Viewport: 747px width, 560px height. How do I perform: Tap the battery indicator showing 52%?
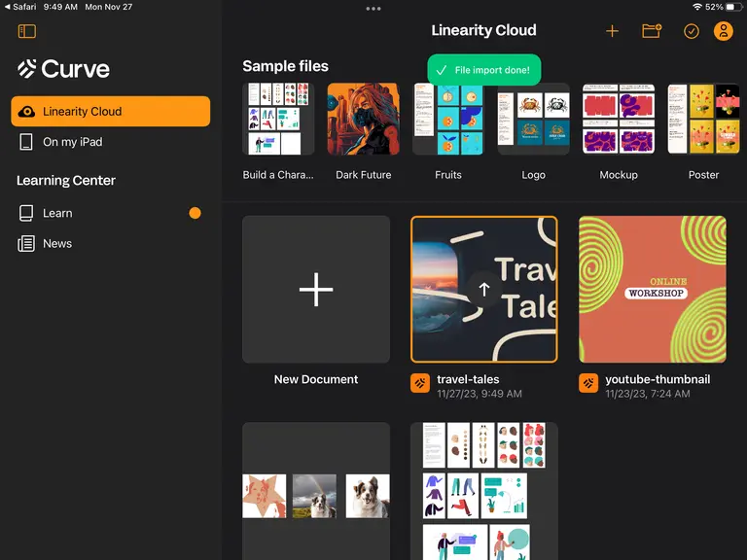pyautogui.click(x=724, y=7)
